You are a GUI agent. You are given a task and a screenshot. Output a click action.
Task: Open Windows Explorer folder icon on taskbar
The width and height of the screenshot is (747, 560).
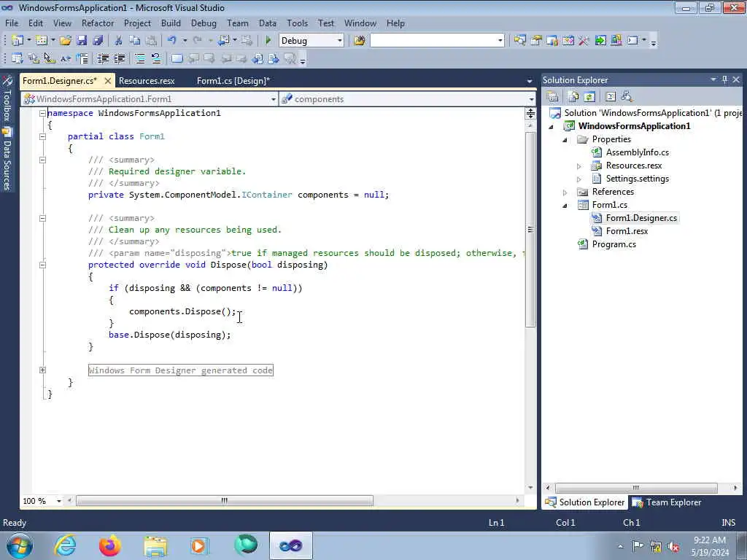point(155,545)
